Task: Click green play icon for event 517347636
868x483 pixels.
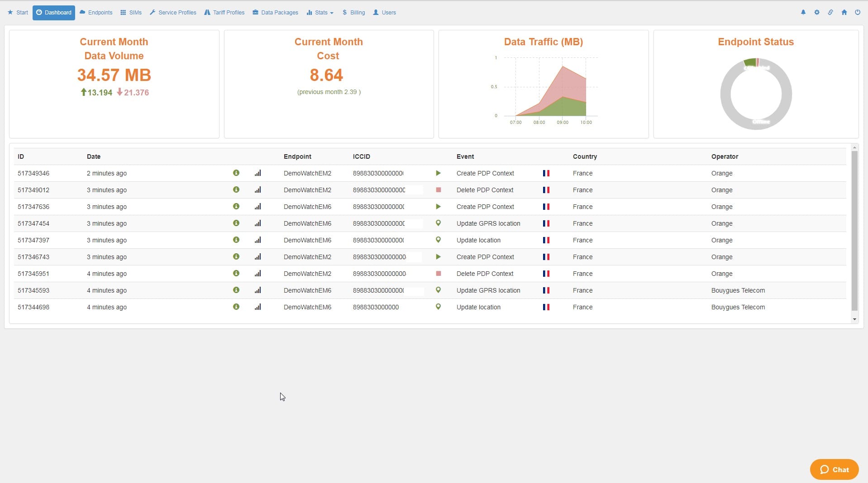Action: point(438,207)
